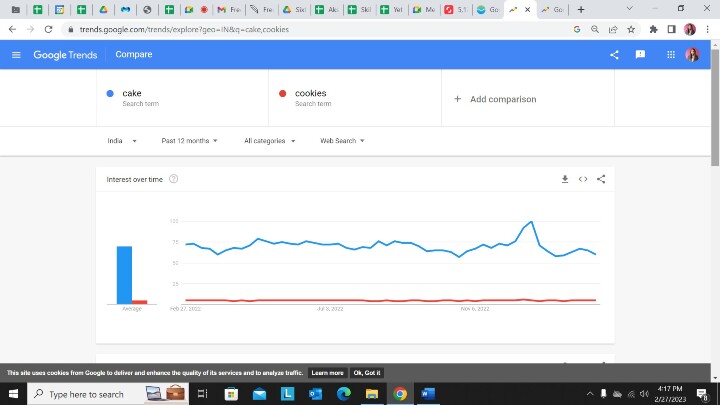Open the send feedback icon in header
The width and height of the screenshot is (720, 405).
(x=640, y=55)
